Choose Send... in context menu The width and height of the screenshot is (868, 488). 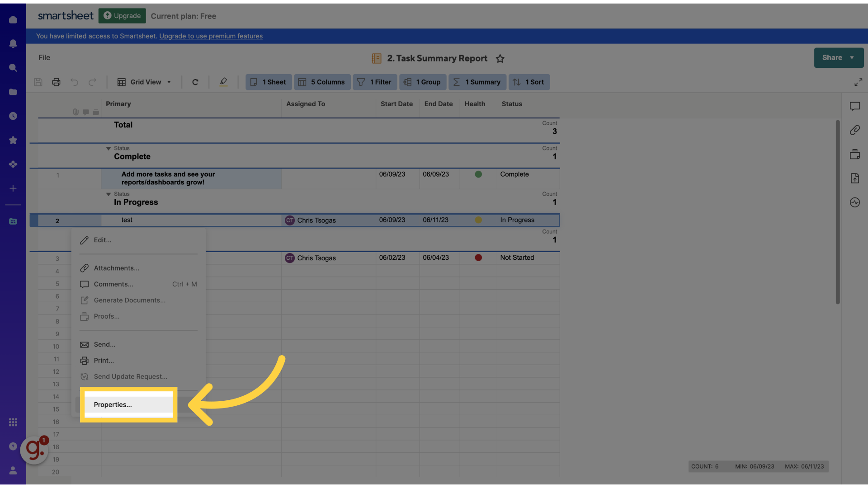click(138, 344)
